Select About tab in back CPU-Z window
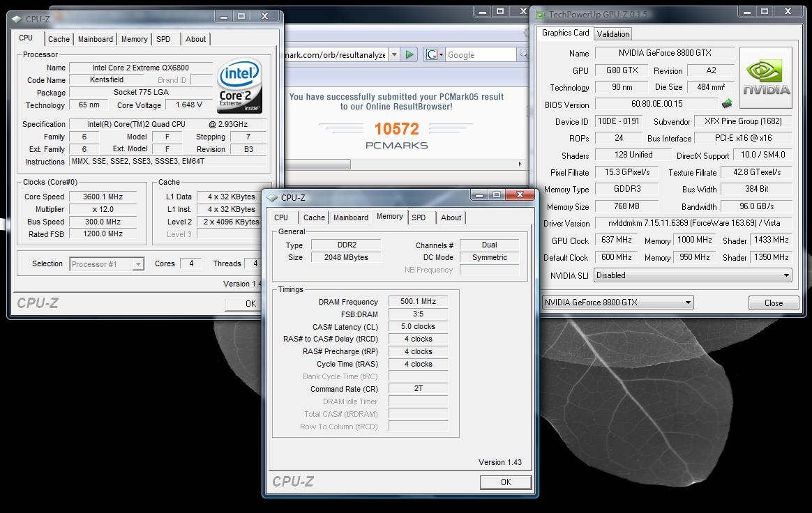812x513 pixels. pyautogui.click(x=195, y=39)
